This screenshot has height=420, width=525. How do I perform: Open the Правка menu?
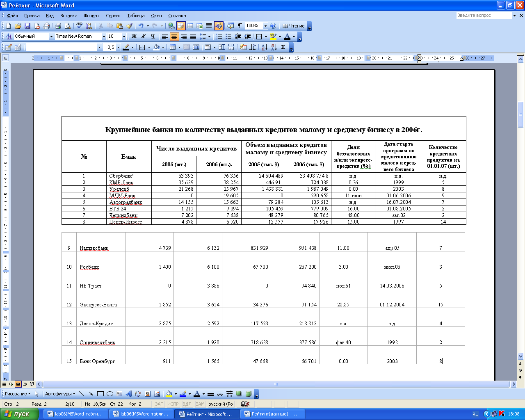coord(32,16)
